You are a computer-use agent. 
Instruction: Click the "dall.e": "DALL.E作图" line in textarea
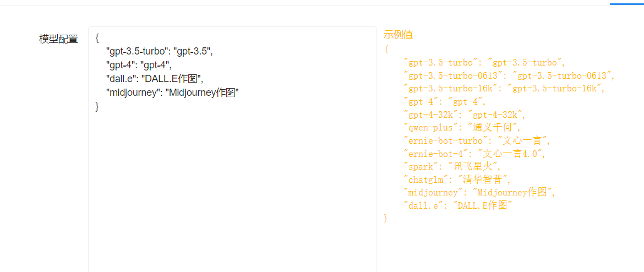coord(155,79)
